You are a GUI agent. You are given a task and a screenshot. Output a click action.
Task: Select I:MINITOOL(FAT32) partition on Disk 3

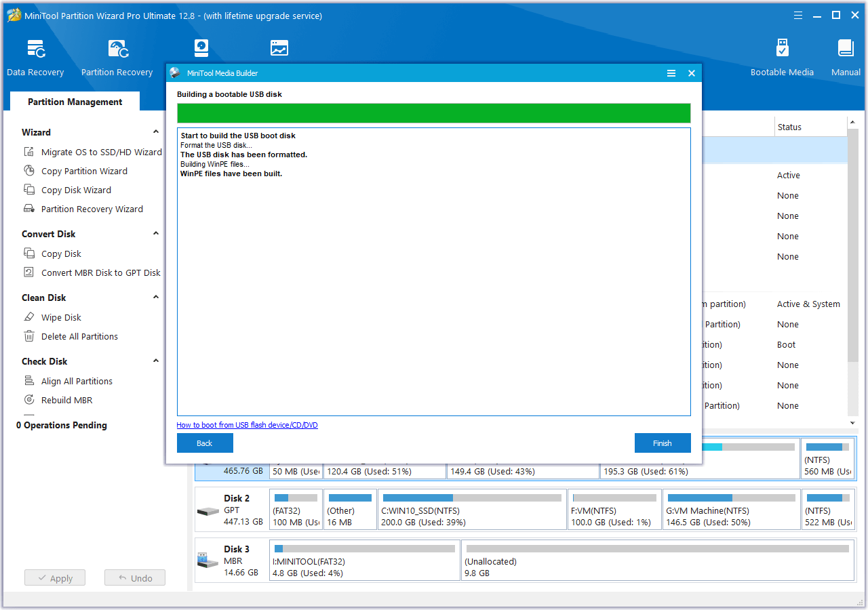click(365, 561)
